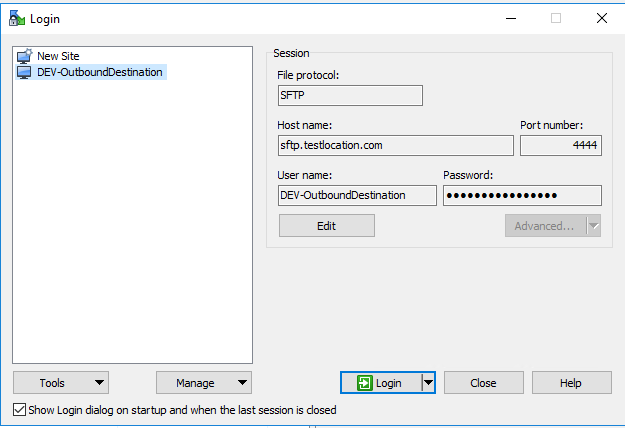The width and height of the screenshot is (625, 428).
Task: Click the Advanced... button
Action: (544, 226)
